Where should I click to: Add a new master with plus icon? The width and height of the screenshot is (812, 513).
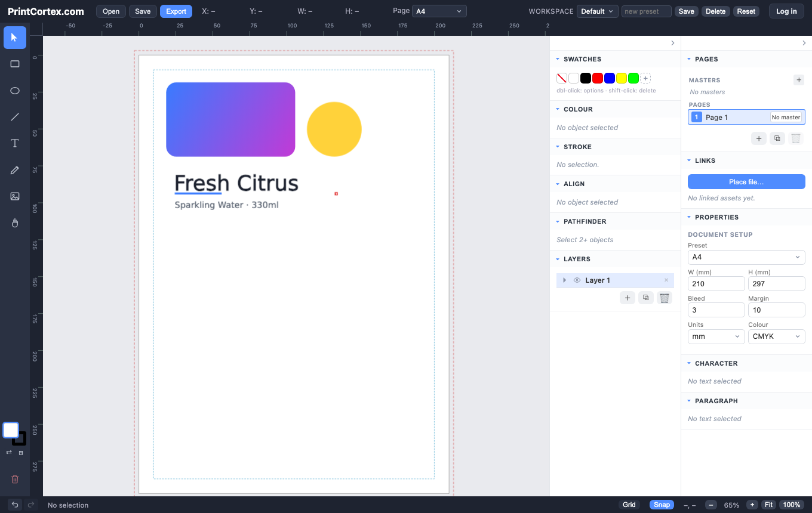coord(799,79)
